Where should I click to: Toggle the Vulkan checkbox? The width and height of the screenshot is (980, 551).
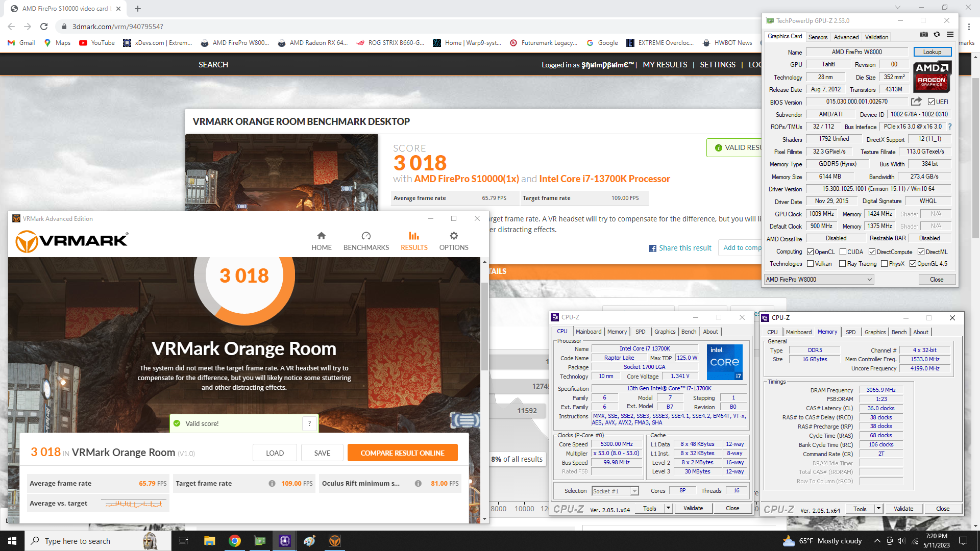(810, 264)
